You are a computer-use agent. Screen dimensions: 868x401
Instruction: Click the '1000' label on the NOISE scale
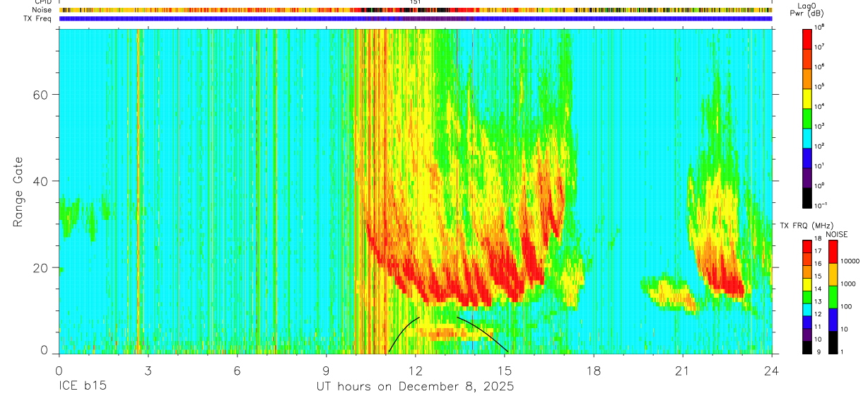point(849,284)
